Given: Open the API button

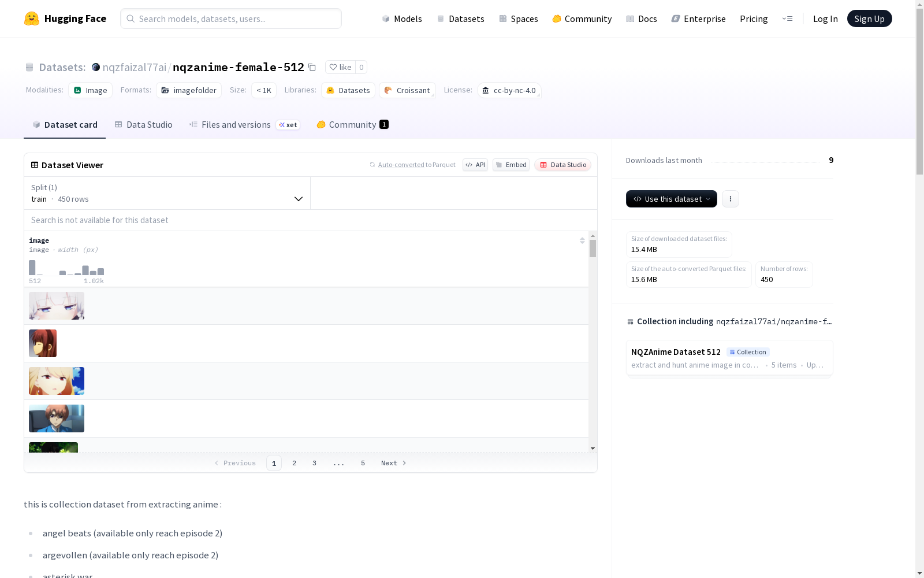Looking at the screenshot, I should click(475, 165).
